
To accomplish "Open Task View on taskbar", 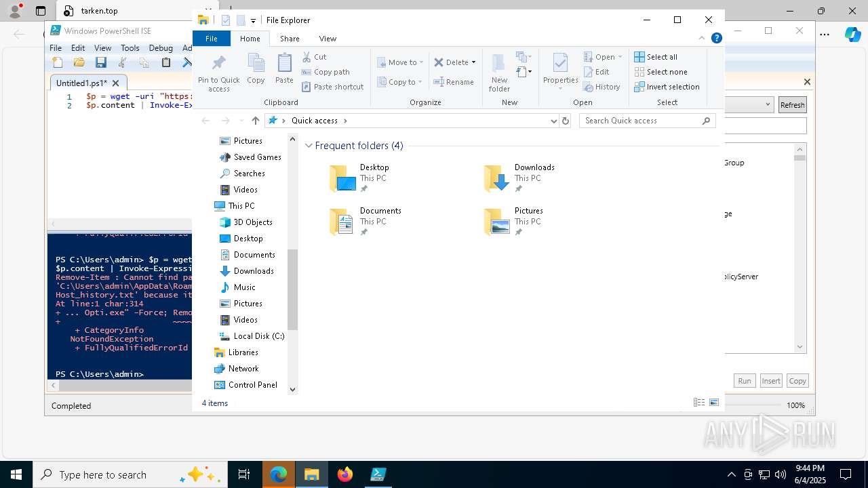I will pyautogui.click(x=244, y=474).
